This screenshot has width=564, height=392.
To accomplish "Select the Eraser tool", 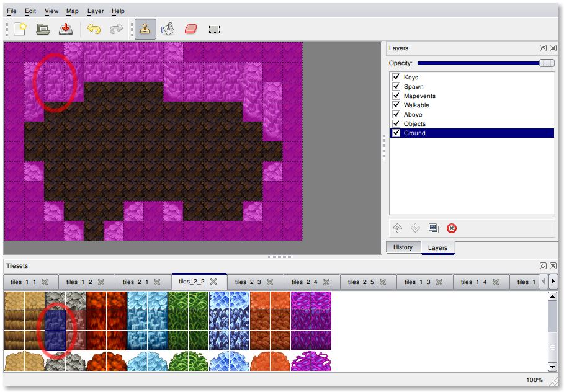I will point(190,29).
